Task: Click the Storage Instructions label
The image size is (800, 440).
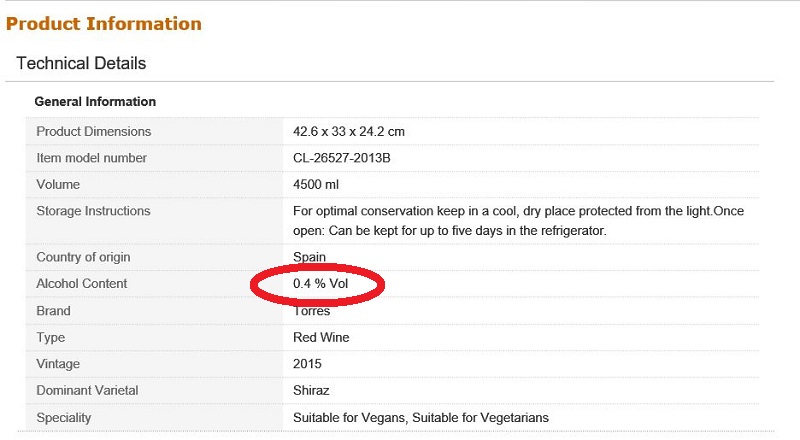Action: coord(93,211)
